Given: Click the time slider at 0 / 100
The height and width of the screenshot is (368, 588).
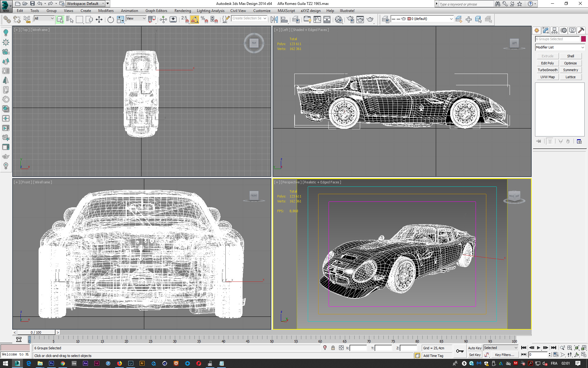Looking at the screenshot, I should click(x=36, y=332).
